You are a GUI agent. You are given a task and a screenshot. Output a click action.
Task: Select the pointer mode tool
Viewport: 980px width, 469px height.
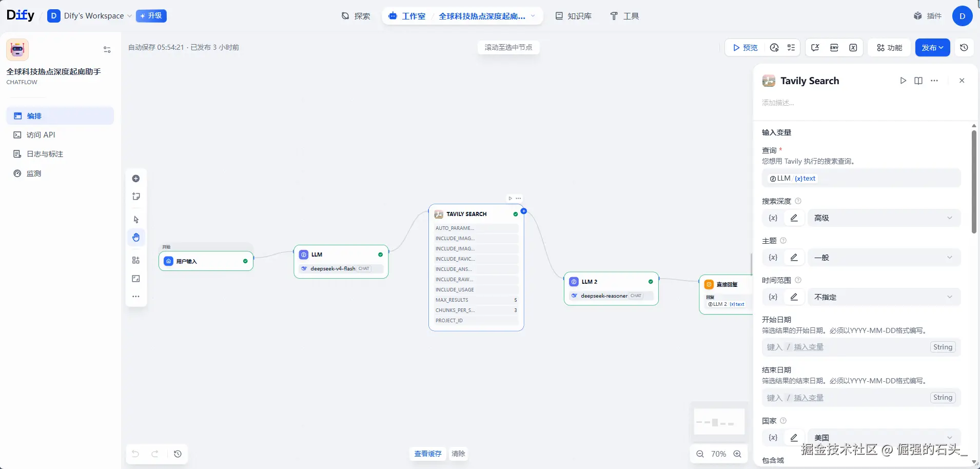(x=136, y=220)
